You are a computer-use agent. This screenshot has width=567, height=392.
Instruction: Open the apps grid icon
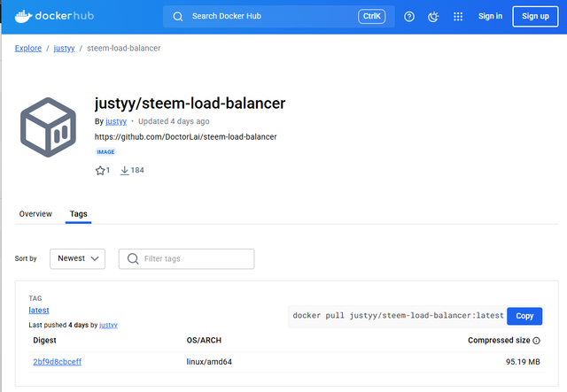458,16
